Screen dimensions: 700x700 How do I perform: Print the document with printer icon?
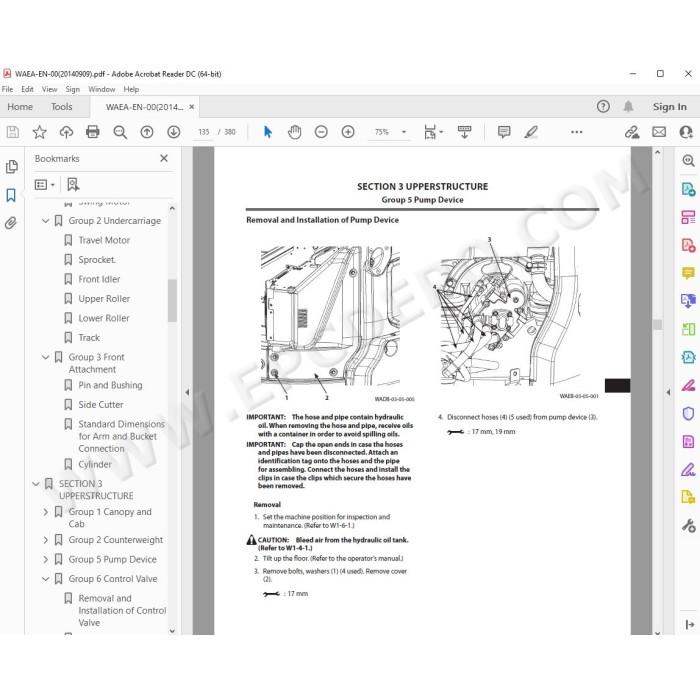(92, 132)
